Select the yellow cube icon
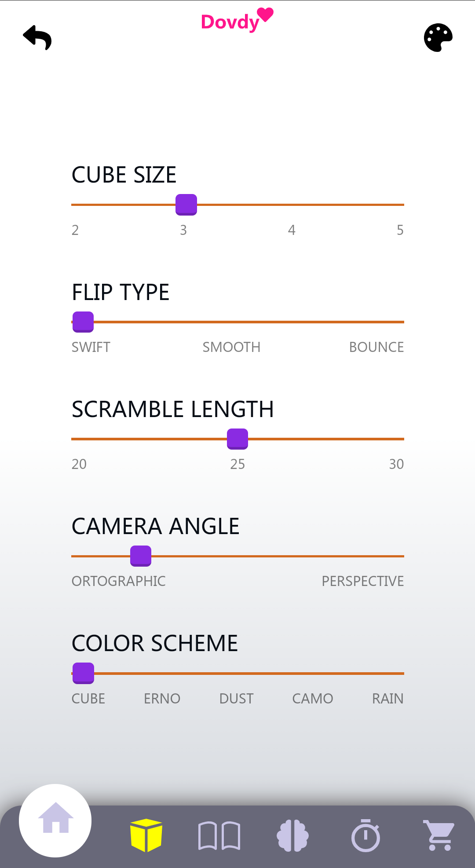The image size is (475, 868). click(146, 835)
